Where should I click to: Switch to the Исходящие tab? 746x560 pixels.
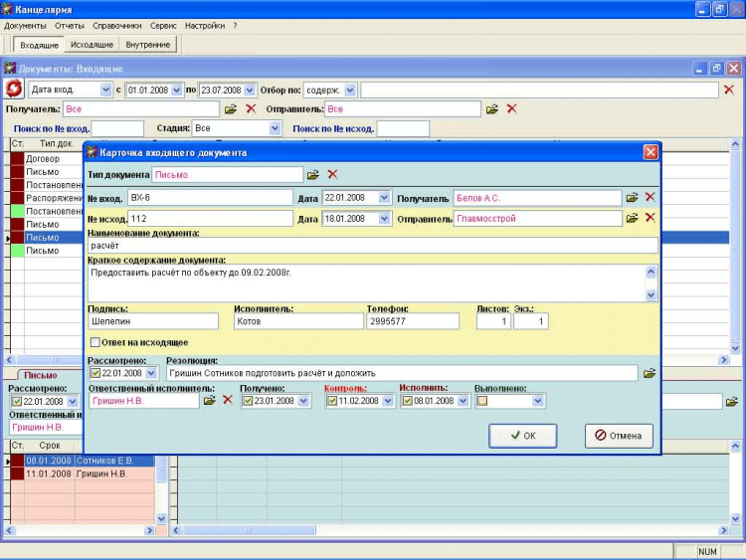92,45
